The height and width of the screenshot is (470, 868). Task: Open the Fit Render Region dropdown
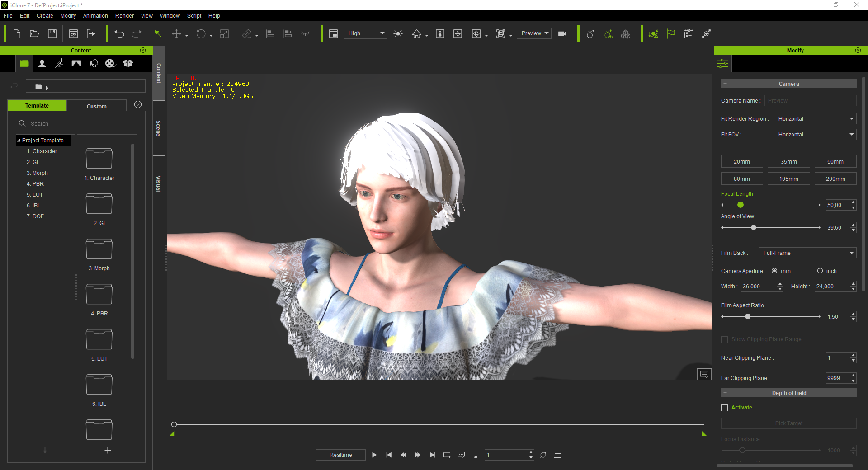tap(815, 119)
